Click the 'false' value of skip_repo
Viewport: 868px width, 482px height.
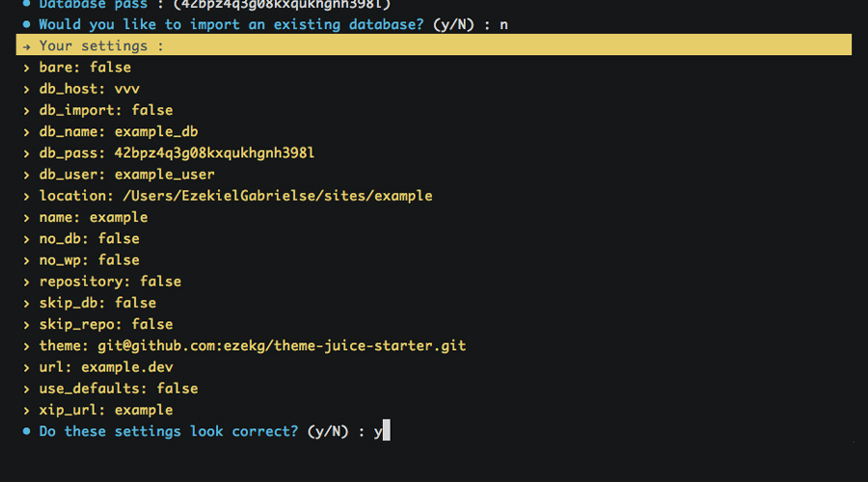click(x=152, y=325)
